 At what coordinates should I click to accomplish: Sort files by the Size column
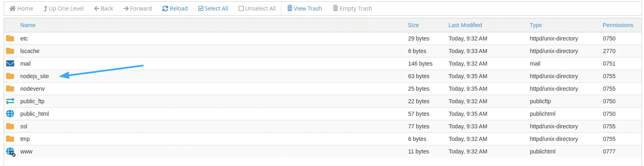[x=413, y=25]
